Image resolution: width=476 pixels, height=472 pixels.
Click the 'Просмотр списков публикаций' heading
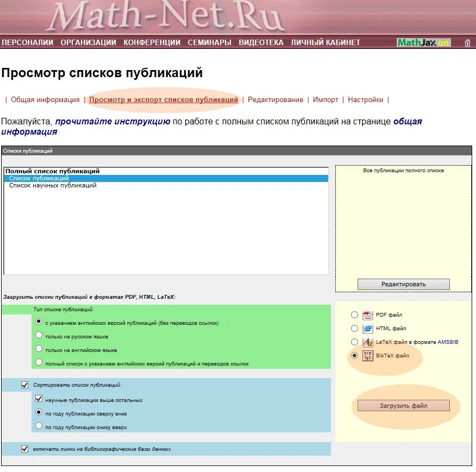coord(102,73)
